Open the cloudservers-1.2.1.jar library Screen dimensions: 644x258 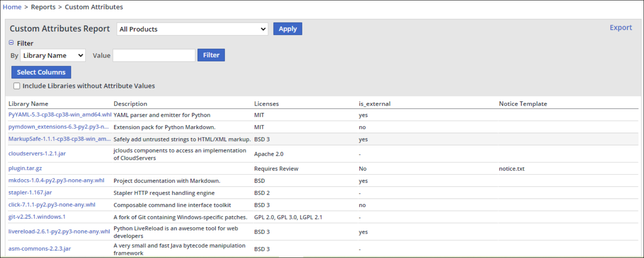37,154
